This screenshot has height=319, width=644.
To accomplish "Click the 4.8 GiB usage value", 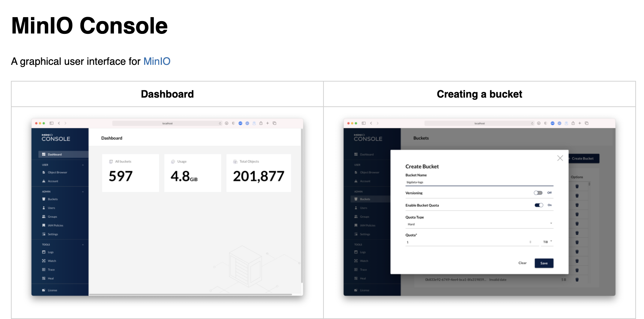I will 184,176.
